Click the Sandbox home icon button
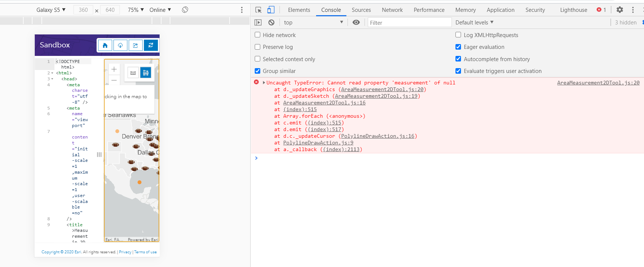Viewport: 644px width, 267px height. [x=105, y=45]
